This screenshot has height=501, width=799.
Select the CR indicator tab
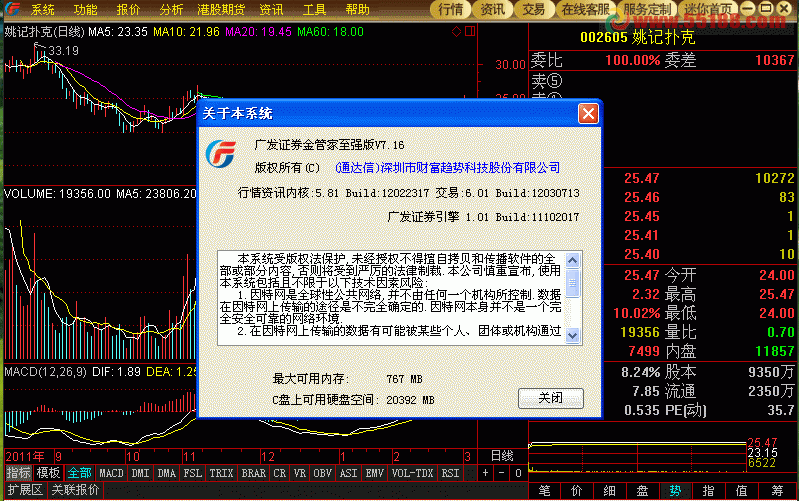[x=280, y=473]
